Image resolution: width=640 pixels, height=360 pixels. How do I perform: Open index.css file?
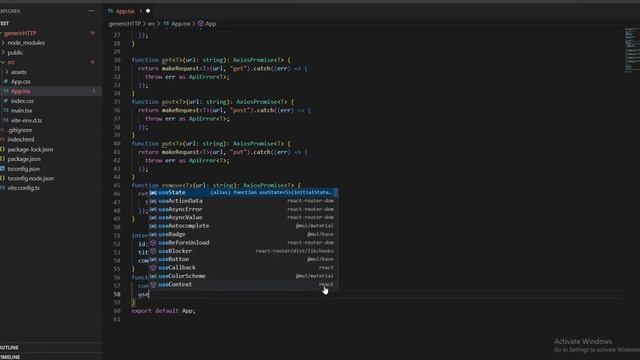(22, 101)
